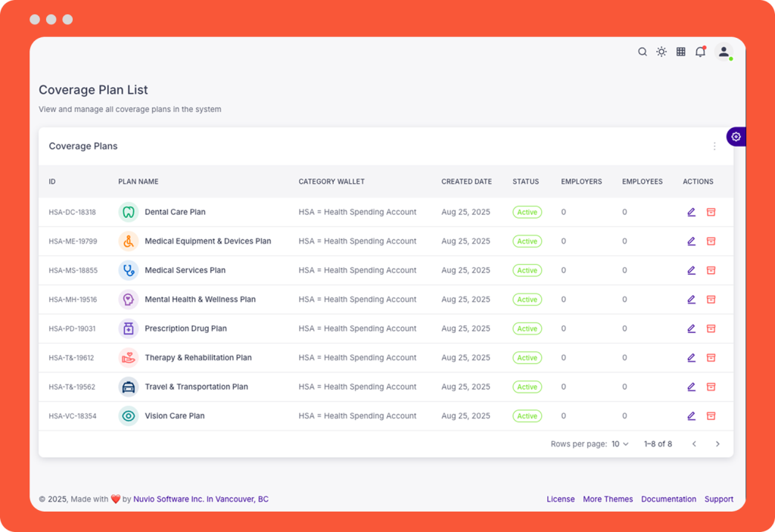The height and width of the screenshot is (532, 775).
Task: Open Coverage Plans three-dot menu
Action: pyautogui.click(x=714, y=146)
